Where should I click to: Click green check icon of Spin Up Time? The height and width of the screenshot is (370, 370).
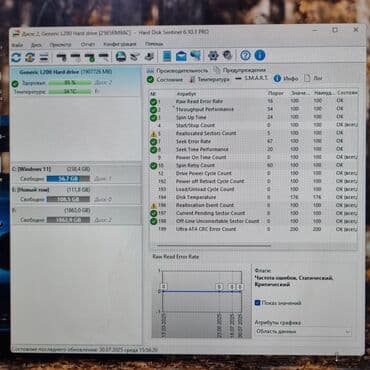(153, 118)
